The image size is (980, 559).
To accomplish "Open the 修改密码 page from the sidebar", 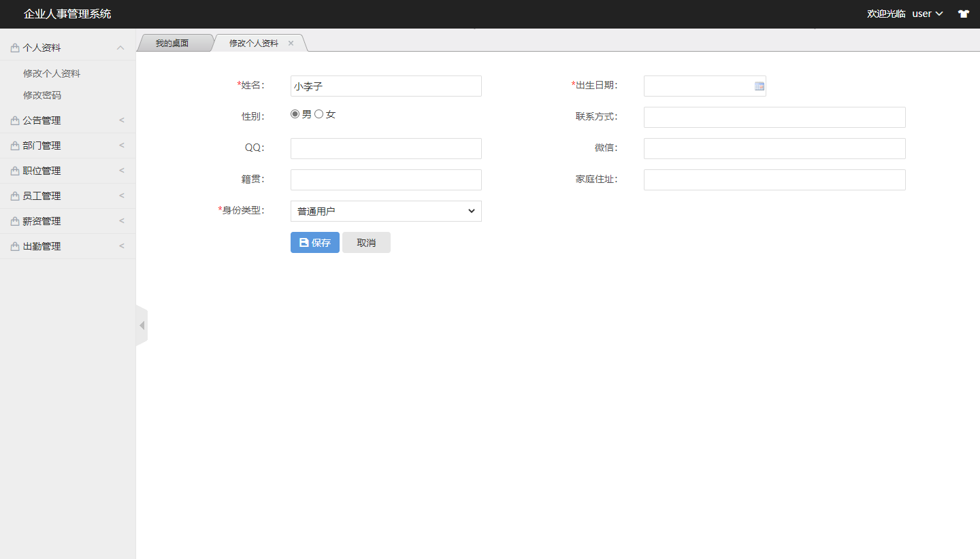I will coord(41,95).
